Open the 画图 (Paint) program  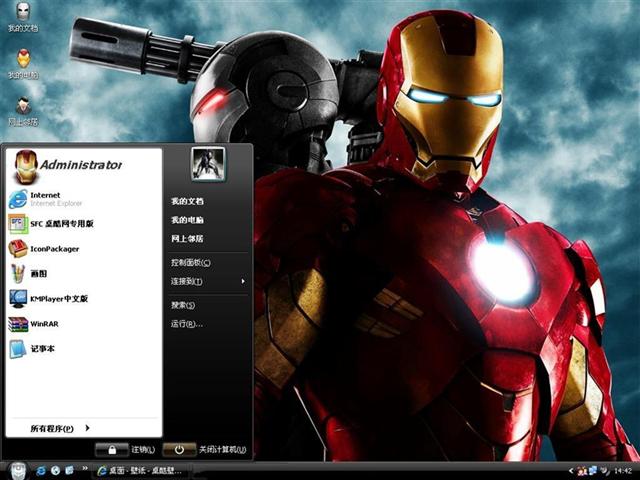tap(40, 274)
